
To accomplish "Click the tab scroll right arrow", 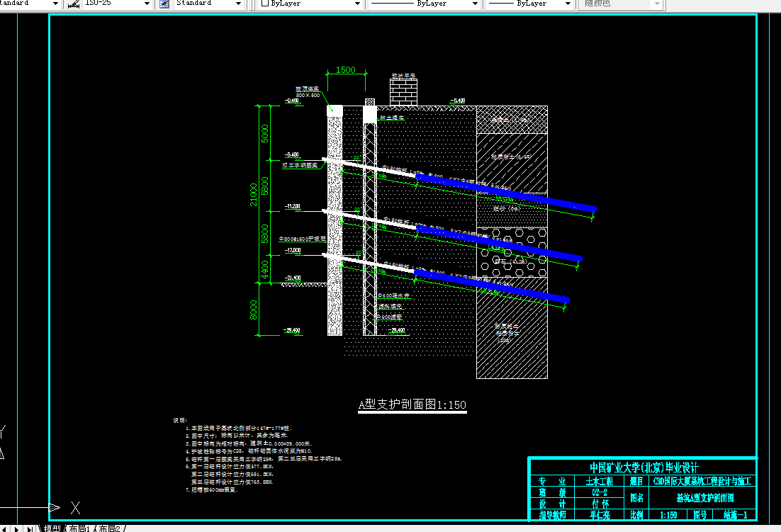I will tap(16, 528).
